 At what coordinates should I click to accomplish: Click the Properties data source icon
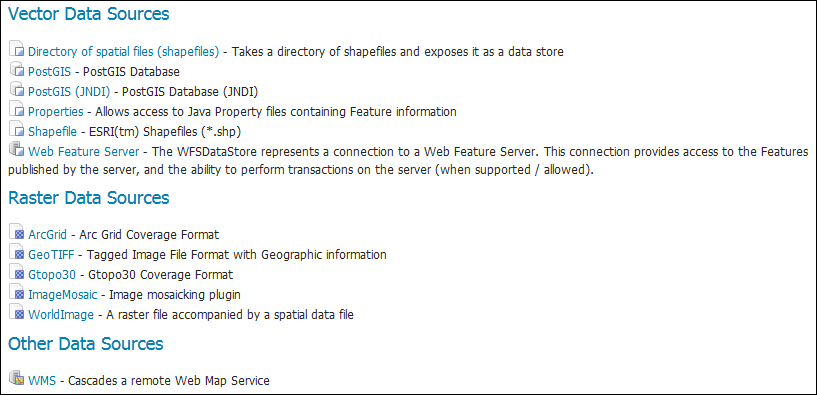pyautogui.click(x=17, y=110)
